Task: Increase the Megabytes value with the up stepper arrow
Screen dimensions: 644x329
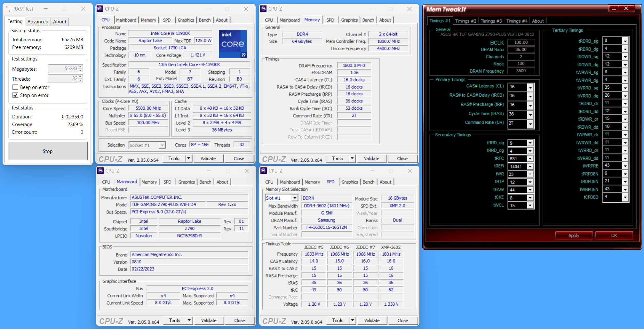Action: click(x=80, y=67)
